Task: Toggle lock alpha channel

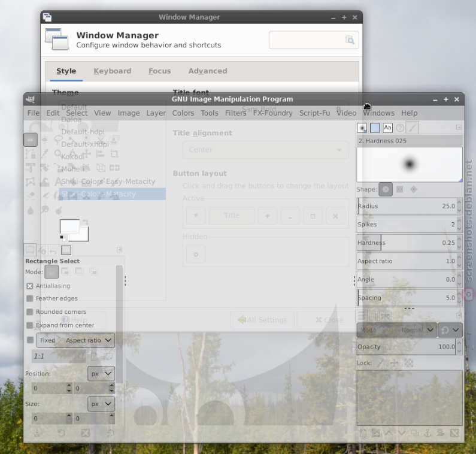Action: (x=409, y=363)
